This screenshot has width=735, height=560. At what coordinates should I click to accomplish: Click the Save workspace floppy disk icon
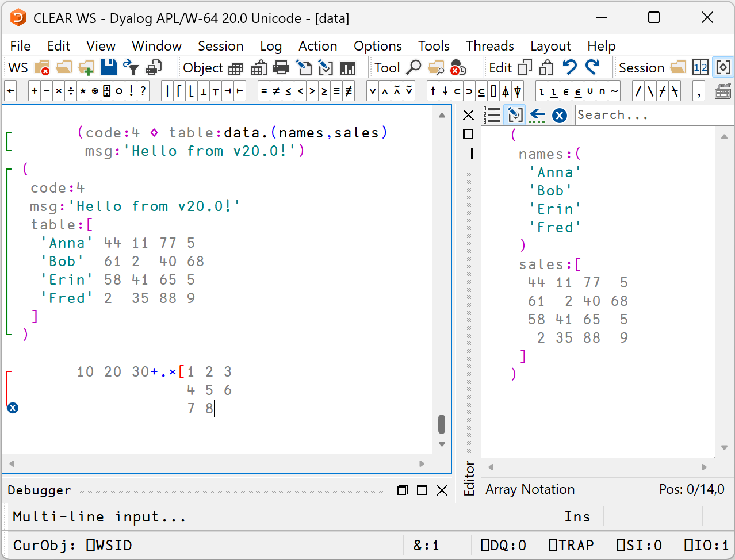(x=109, y=68)
